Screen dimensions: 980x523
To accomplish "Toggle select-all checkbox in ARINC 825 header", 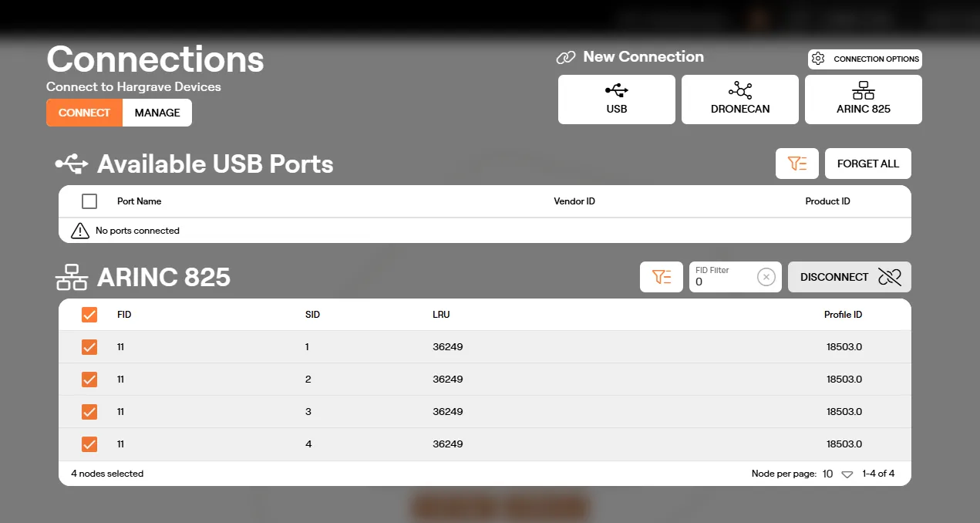I will [x=89, y=315].
